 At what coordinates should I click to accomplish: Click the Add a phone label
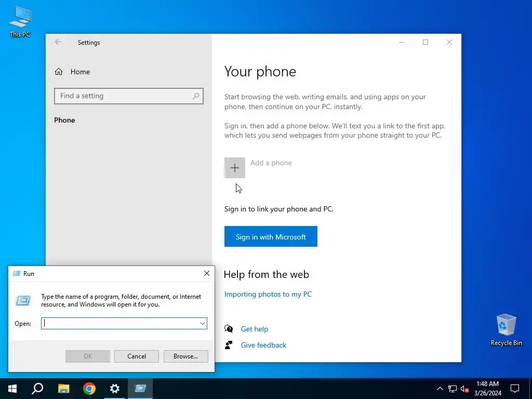271,163
